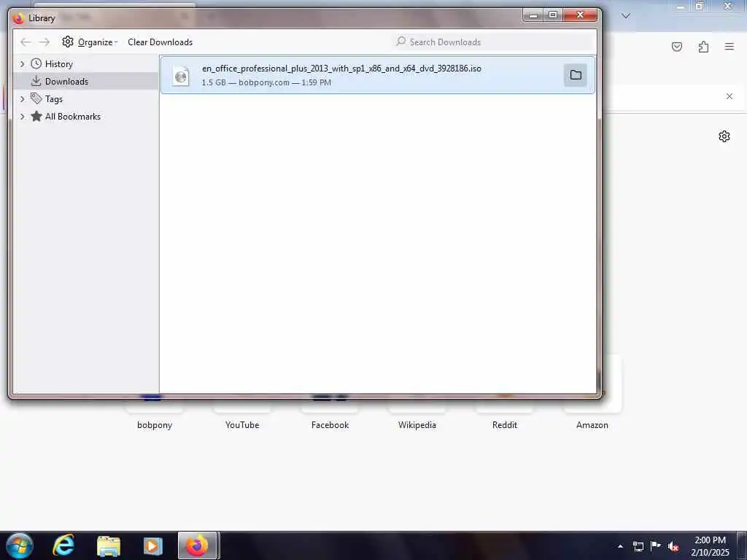747x560 pixels.
Task: Open Windows Explorer from the taskbar
Action: coord(109,545)
